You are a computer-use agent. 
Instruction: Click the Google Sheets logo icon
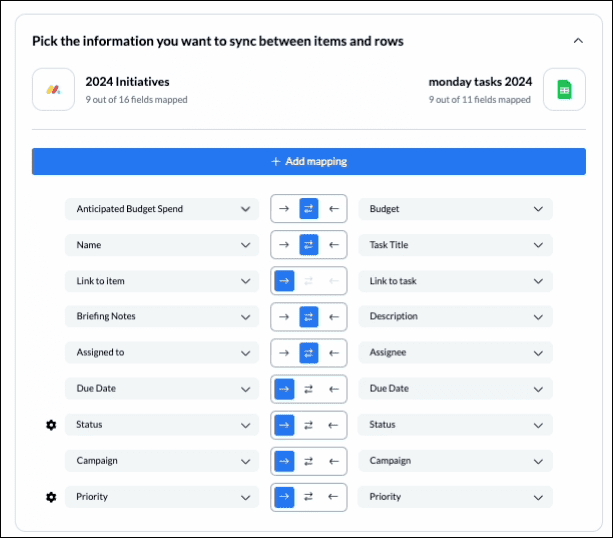coord(564,90)
